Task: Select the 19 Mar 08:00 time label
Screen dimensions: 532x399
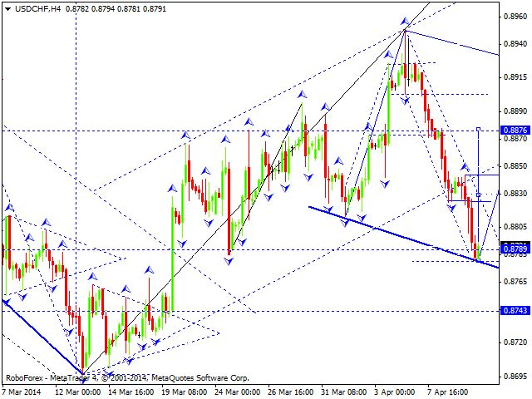Action: click(x=185, y=392)
